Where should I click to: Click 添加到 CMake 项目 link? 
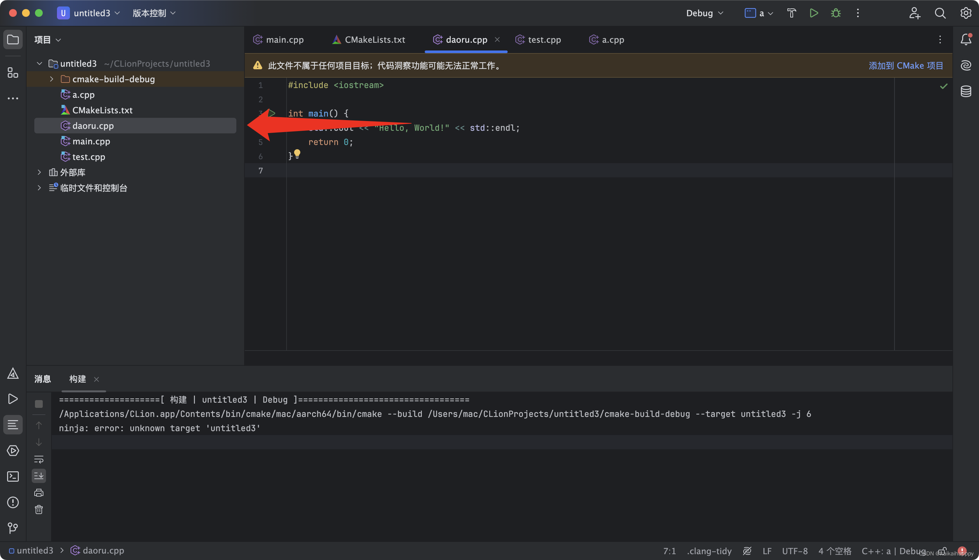pyautogui.click(x=906, y=66)
